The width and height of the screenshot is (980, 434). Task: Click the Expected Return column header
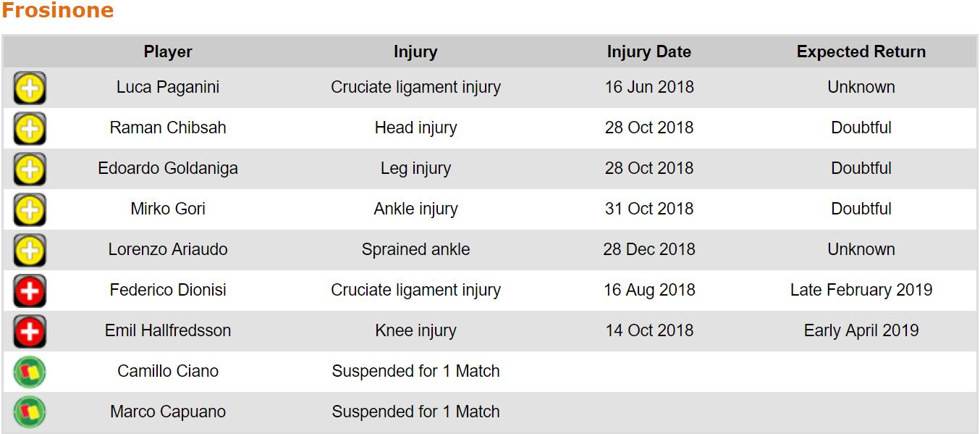pyautogui.click(x=861, y=52)
